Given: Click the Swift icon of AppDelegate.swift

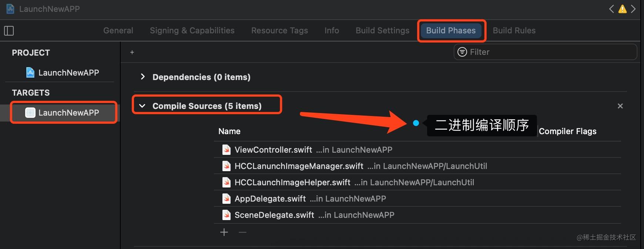Looking at the screenshot, I should pyautogui.click(x=227, y=199).
